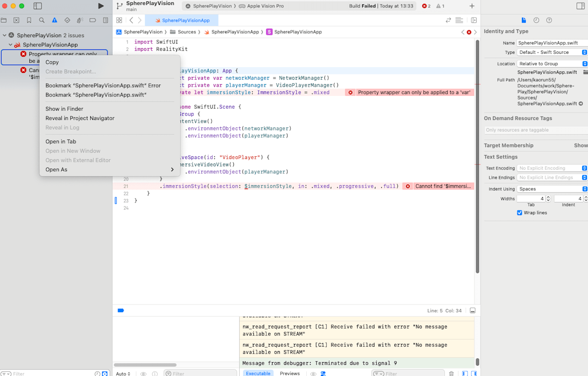This screenshot has height=376, width=588.
Task: Open the Quick Help inspector icon
Action: (549, 20)
